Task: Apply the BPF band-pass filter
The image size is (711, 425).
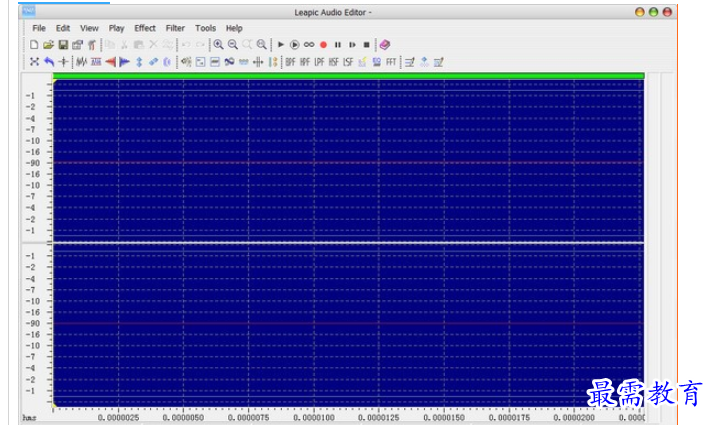Action: pos(290,62)
